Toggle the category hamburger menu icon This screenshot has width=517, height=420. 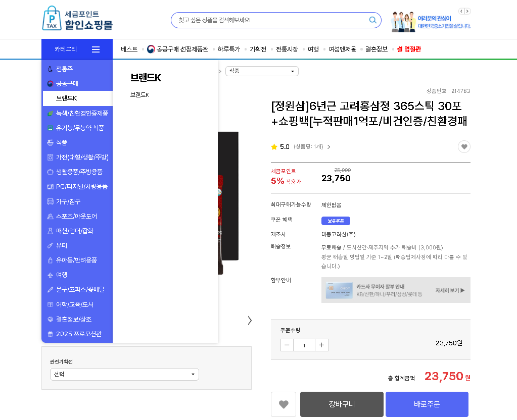(96, 49)
